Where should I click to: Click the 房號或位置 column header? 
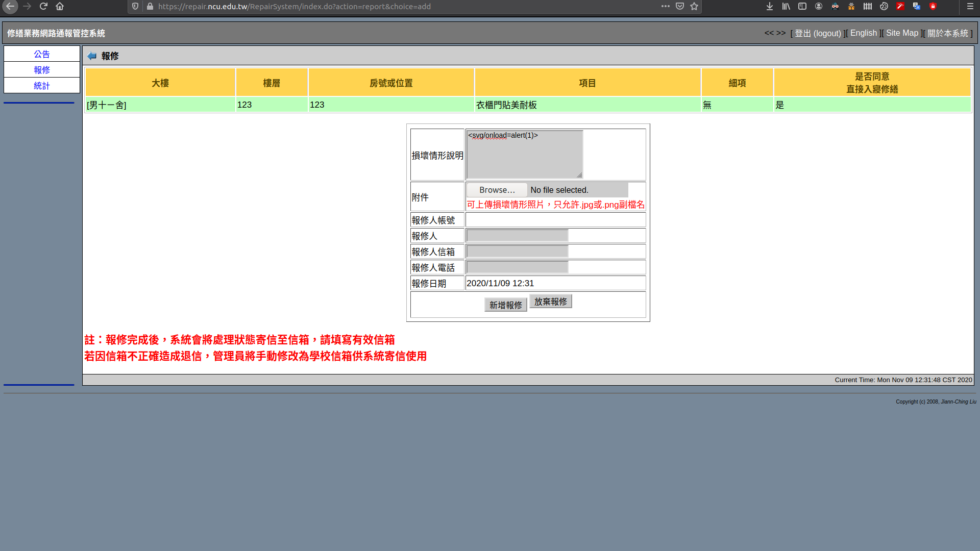tap(391, 83)
